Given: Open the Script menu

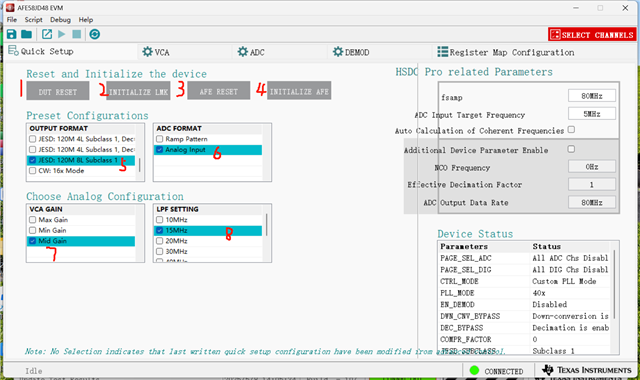Looking at the screenshot, I should tap(33, 20).
